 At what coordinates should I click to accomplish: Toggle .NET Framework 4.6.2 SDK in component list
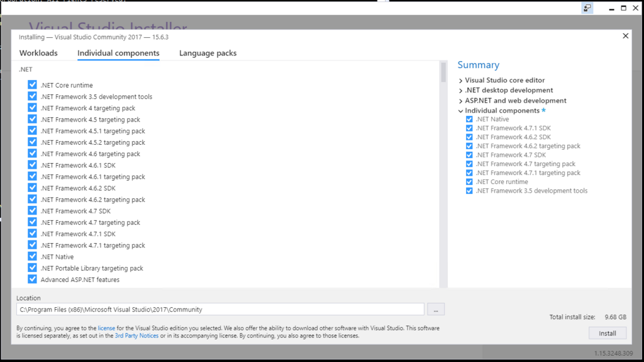pos(32,188)
